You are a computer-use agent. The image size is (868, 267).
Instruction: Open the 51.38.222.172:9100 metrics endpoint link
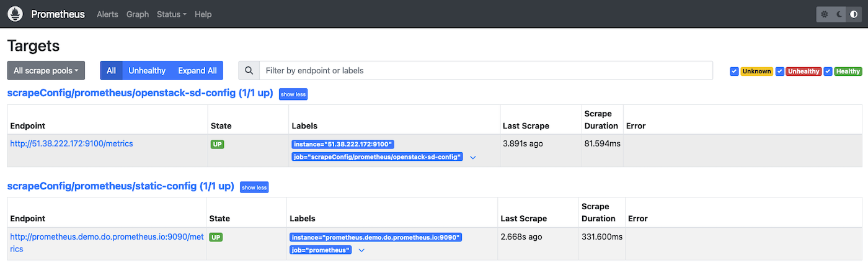coord(71,143)
